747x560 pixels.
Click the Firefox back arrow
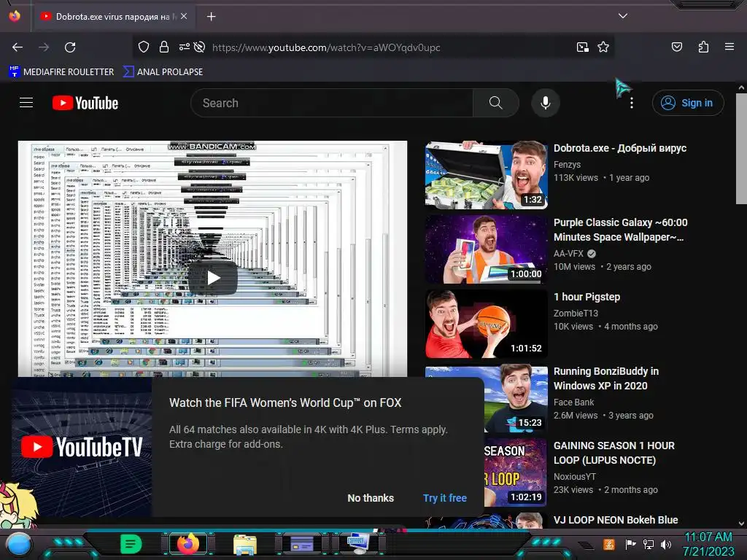click(x=18, y=47)
